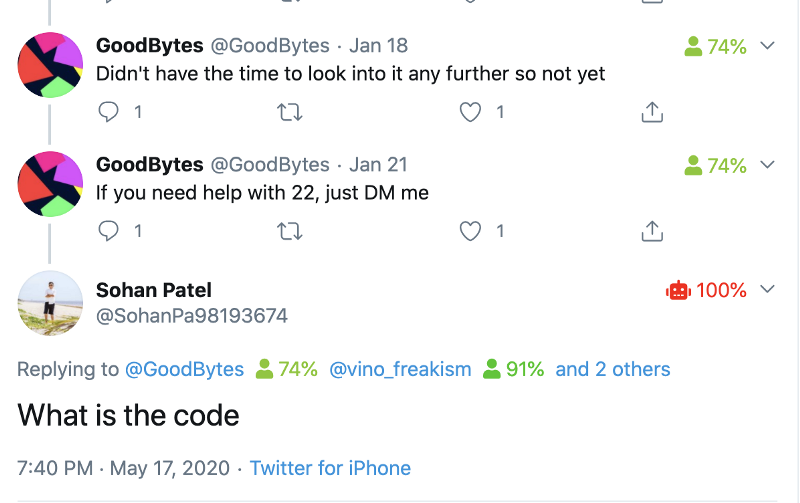Like the 'help with 22' tweet
This screenshot has height=503, width=800.
470,231
